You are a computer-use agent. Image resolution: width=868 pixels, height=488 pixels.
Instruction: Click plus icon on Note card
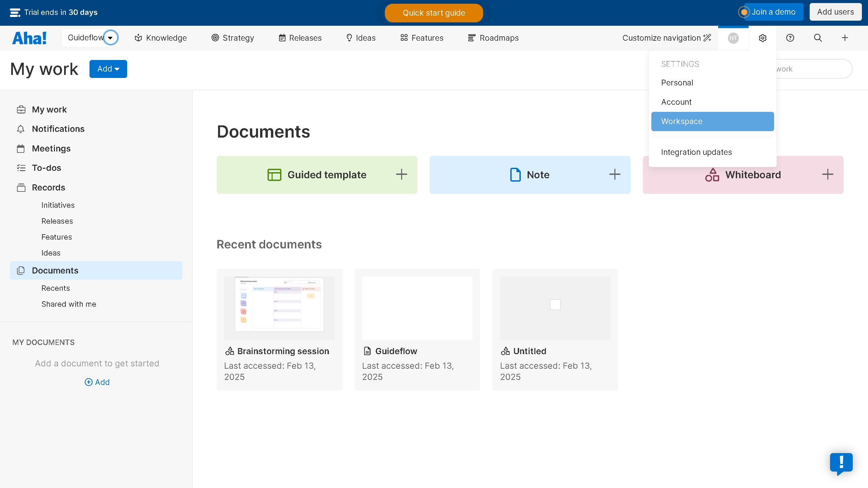[615, 175]
